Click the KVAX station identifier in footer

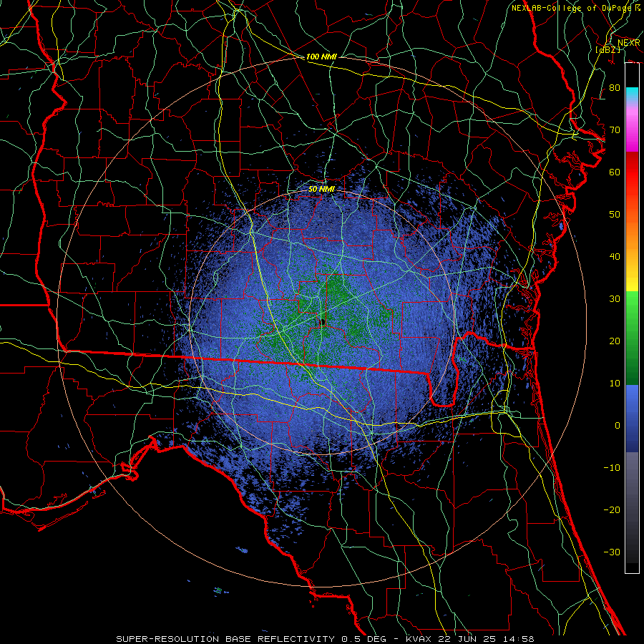(420, 639)
